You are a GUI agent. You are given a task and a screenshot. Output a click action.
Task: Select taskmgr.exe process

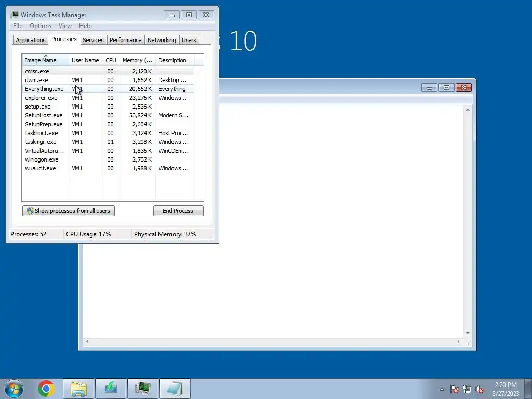pyautogui.click(x=108, y=142)
